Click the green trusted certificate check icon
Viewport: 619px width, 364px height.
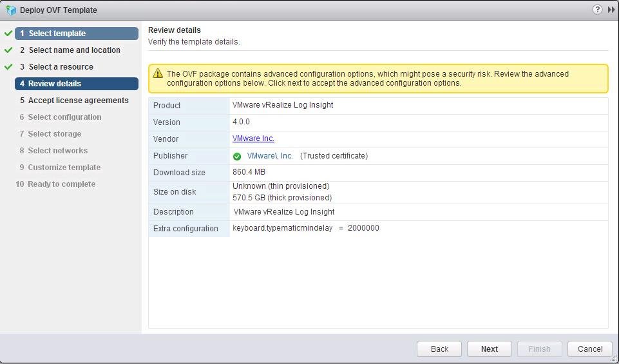pyautogui.click(x=237, y=156)
